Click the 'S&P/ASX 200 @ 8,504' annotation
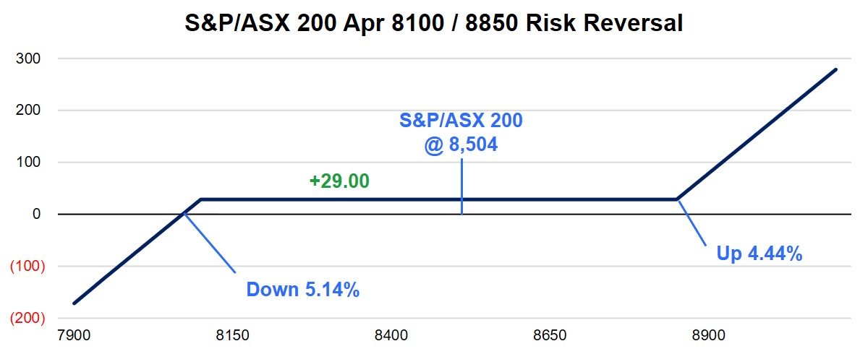This screenshot has height=354, width=868. click(461, 132)
